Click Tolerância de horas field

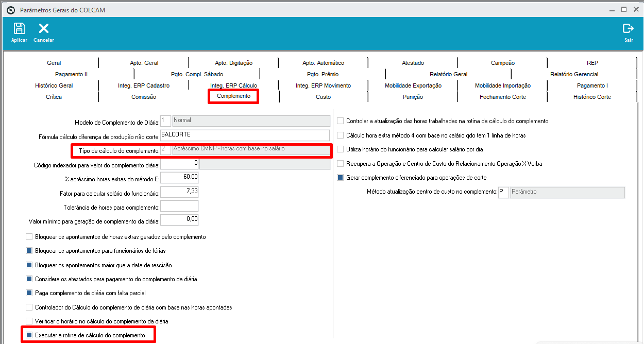179,206
